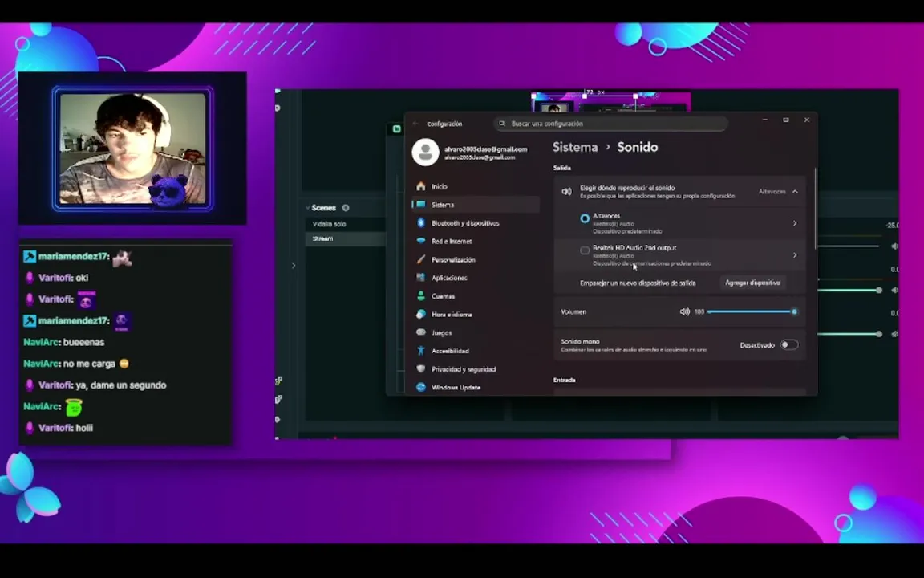
Task: Click the speaker icon beside the Volumen value
Action: (x=684, y=311)
